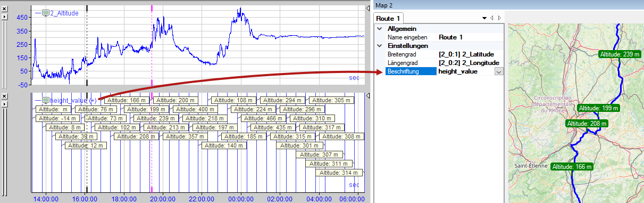Click the 2_Altitude legend monitor icon
Viewport: 644px width, 203px height.
point(46,13)
